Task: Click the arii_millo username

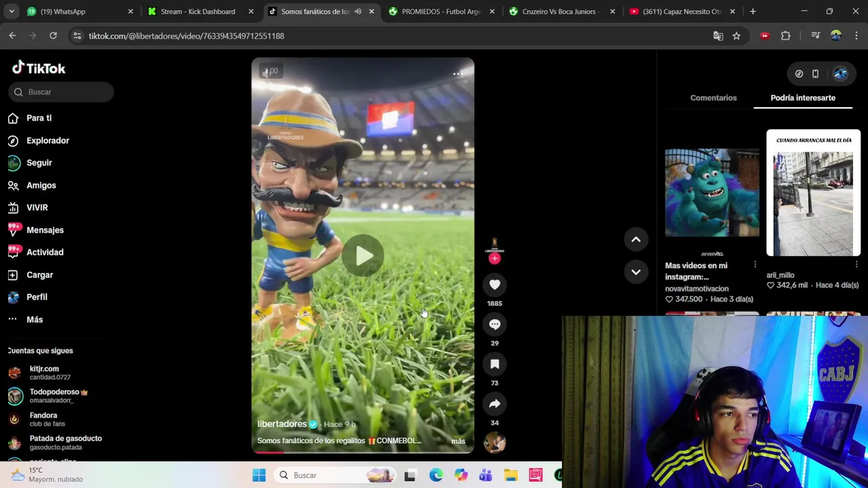Action: pos(780,275)
